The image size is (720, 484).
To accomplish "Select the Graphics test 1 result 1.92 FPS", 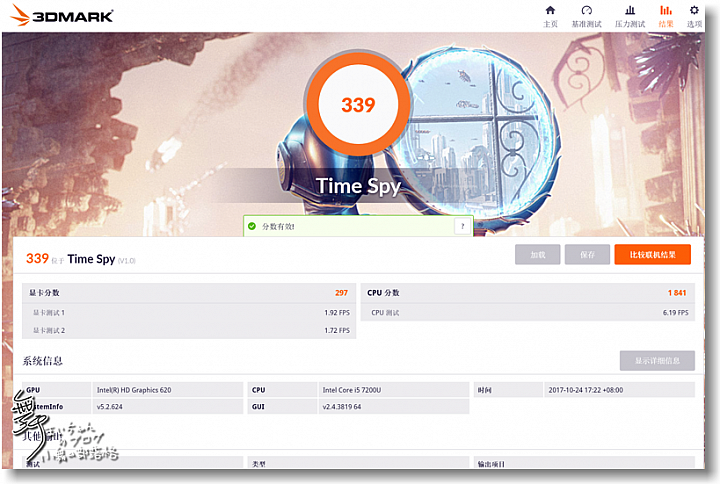I will click(337, 313).
